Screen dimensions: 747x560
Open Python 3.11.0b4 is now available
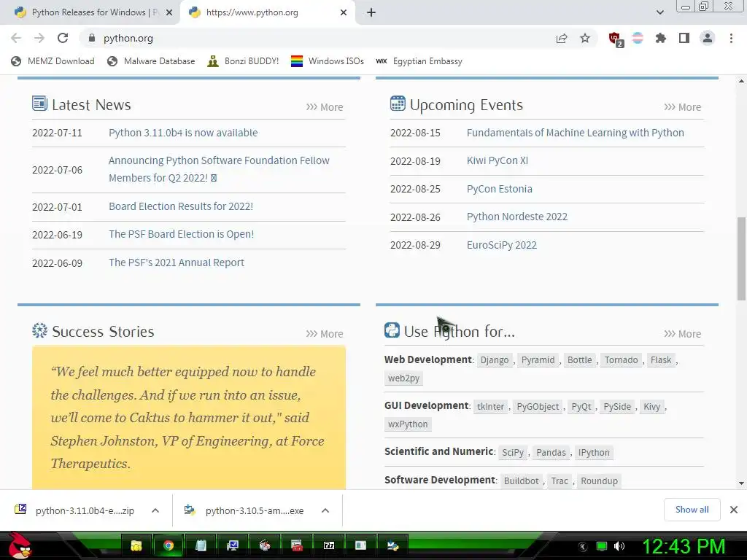pos(183,133)
